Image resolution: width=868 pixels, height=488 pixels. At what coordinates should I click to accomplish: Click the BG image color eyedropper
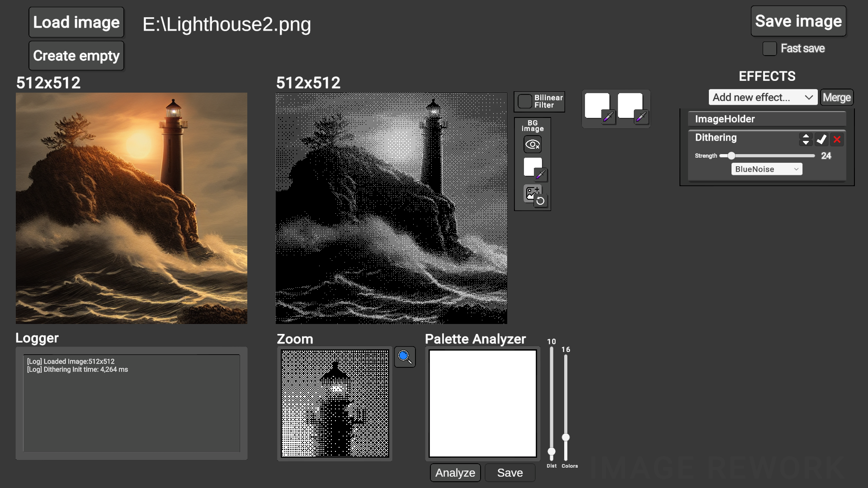[x=540, y=174]
